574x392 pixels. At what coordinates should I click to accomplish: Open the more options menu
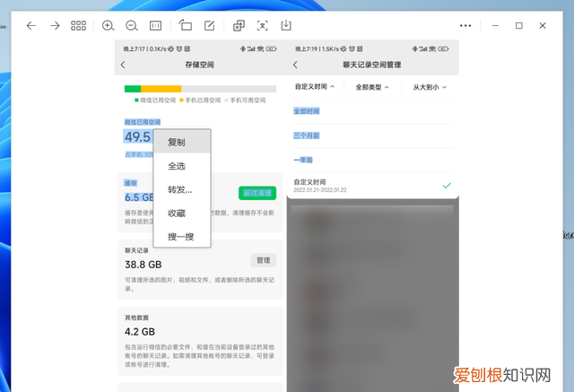(x=465, y=26)
